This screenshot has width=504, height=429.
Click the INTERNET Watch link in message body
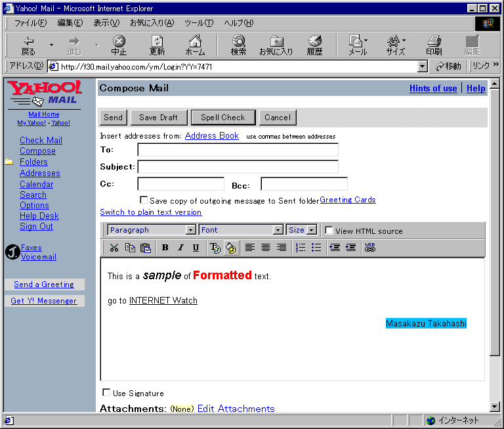pyautogui.click(x=163, y=301)
